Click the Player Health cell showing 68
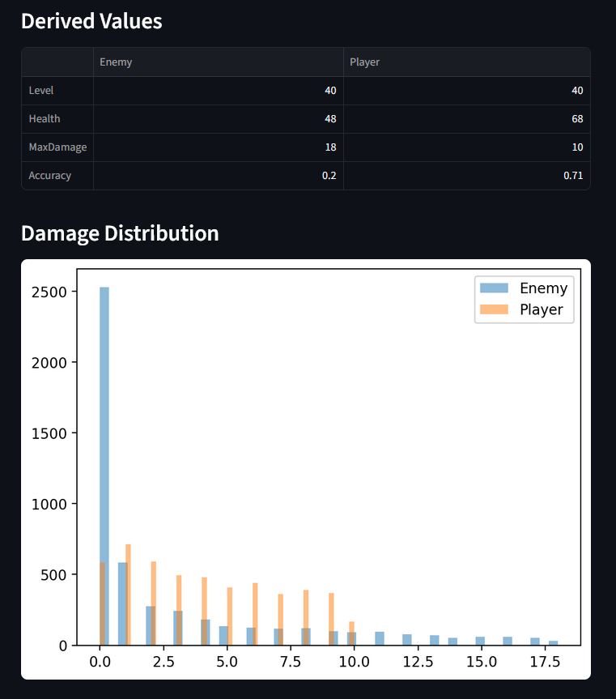Image resolution: width=616 pixels, height=699 pixels. (x=466, y=119)
